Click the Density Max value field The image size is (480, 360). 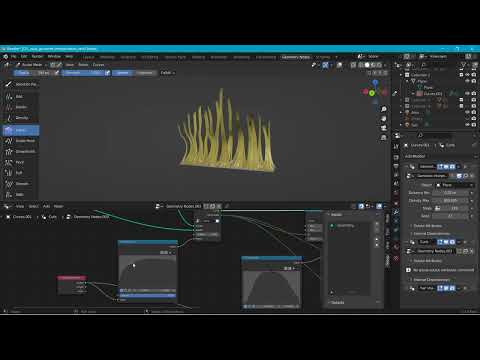point(451,200)
